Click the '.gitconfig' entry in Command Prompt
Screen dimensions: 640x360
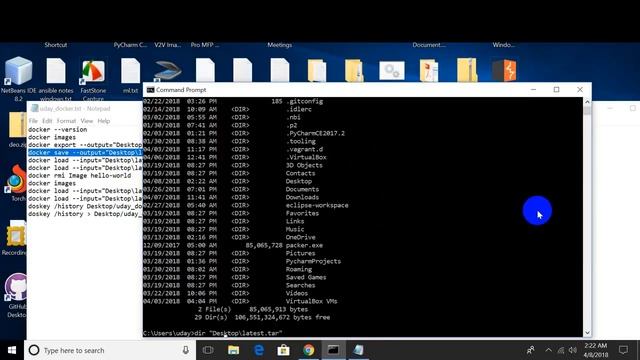(304, 101)
